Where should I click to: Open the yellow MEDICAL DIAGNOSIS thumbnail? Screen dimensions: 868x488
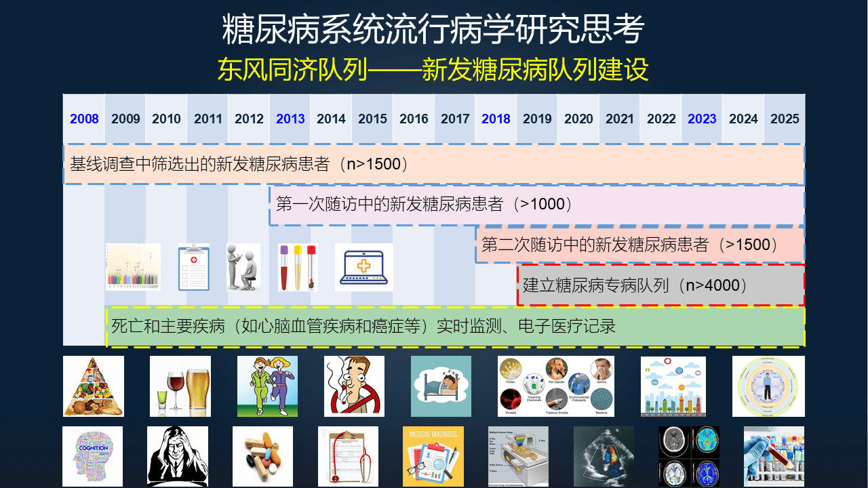[434, 456]
